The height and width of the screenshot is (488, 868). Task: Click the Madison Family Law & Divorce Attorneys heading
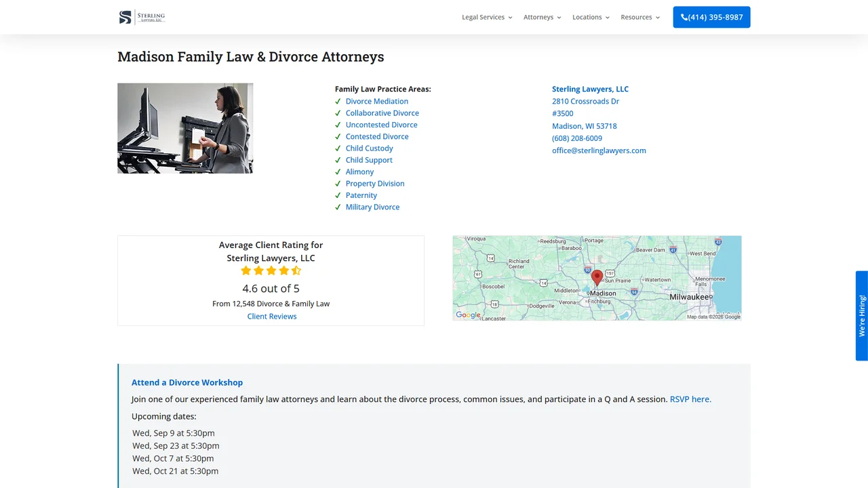coord(251,57)
